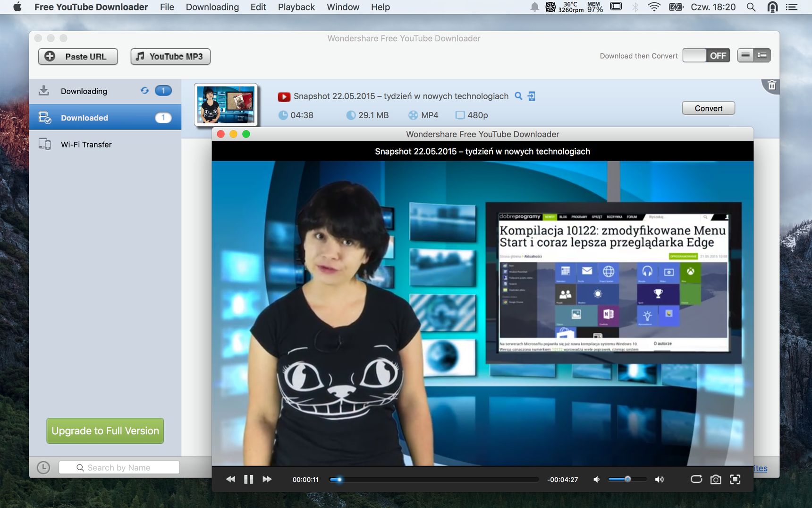Screen dimensions: 812x508
Task: Click the headphones icon in menu bar
Action: pos(772,7)
